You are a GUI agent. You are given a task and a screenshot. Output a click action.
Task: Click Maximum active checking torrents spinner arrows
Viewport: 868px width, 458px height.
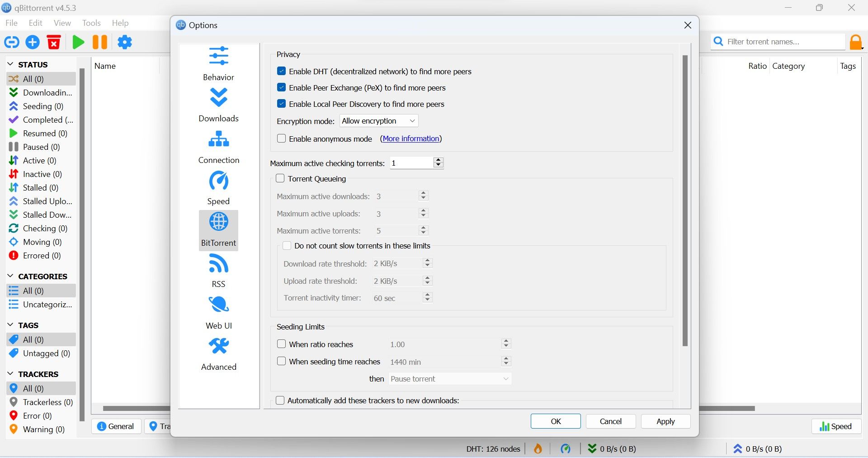(438, 163)
